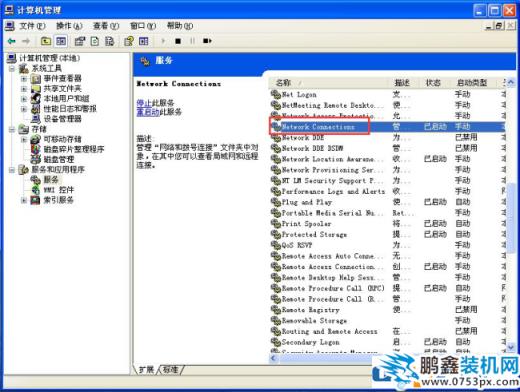
Task: Open the 窗口(W) menu
Action: click(x=143, y=26)
